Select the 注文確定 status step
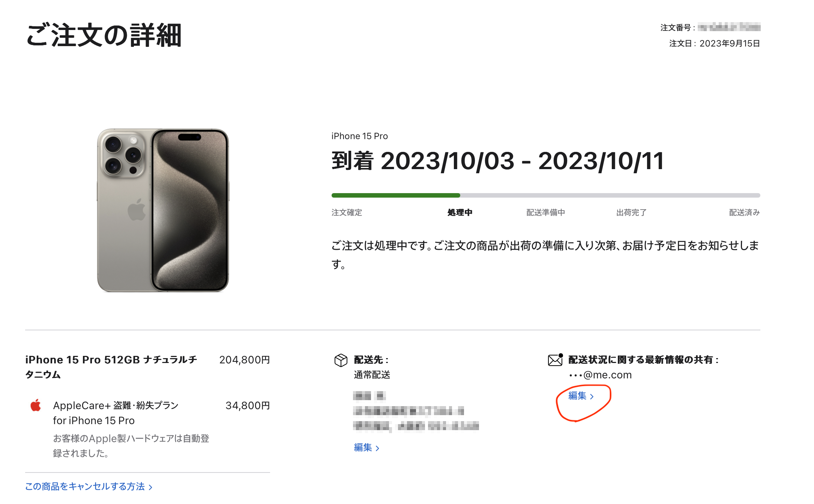814x504 pixels. tap(347, 213)
